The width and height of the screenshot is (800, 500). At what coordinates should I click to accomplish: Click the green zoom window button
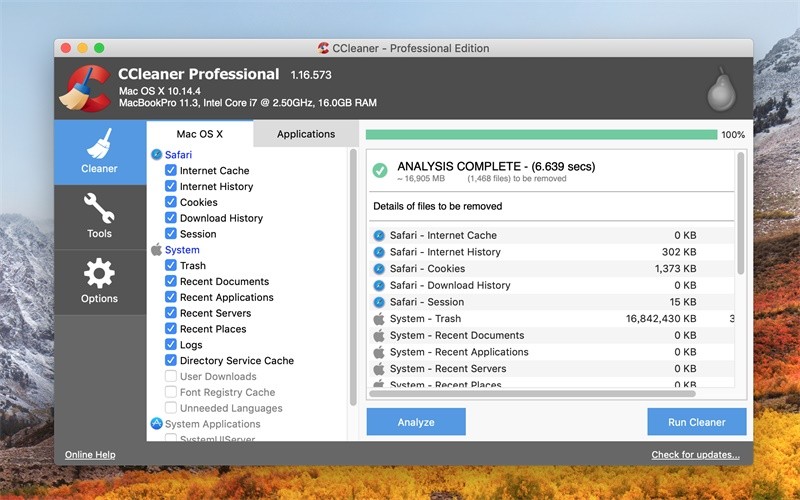[x=99, y=48]
